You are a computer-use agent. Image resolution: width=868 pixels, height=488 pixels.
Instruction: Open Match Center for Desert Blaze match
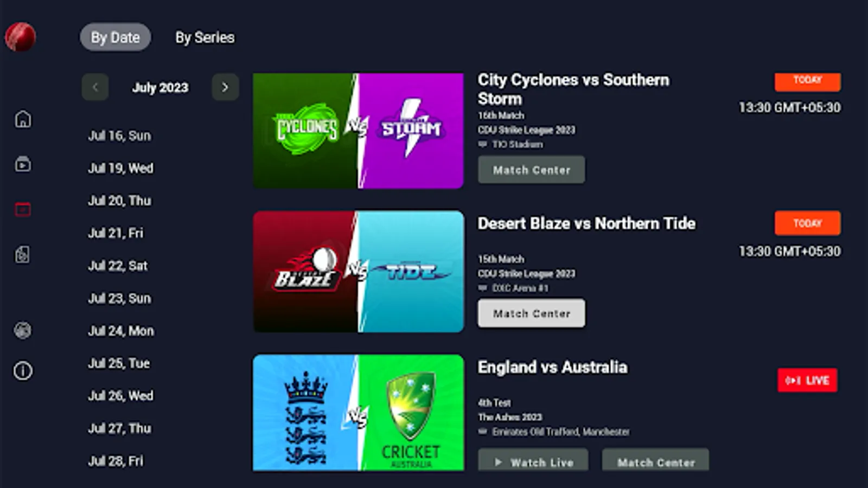coord(532,313)
